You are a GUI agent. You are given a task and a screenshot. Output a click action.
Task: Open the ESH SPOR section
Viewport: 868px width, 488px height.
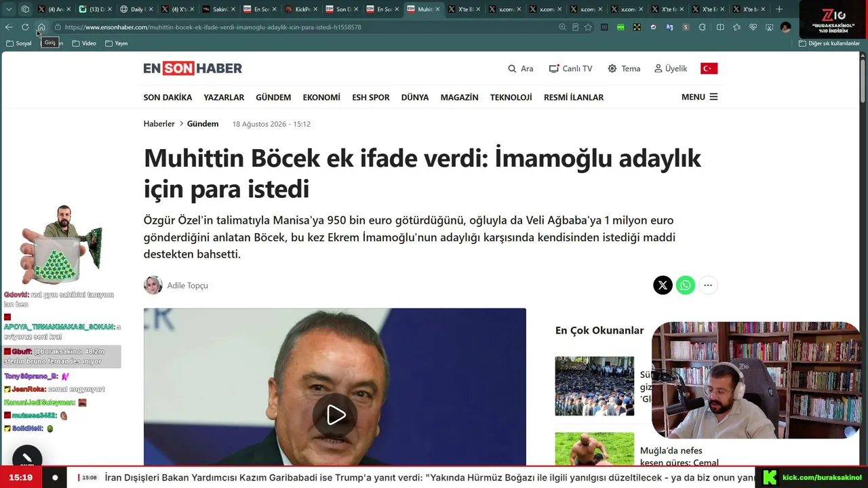click(x=371, y=98)
